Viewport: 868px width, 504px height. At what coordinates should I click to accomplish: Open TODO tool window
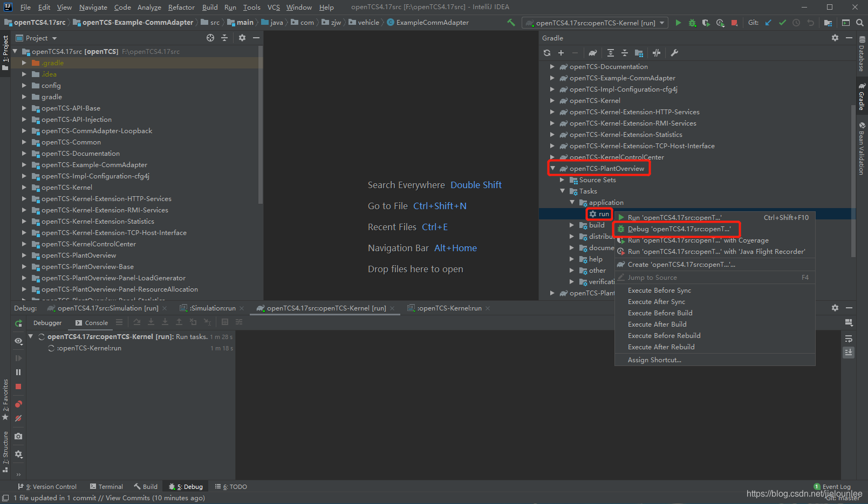coord(231,487)
